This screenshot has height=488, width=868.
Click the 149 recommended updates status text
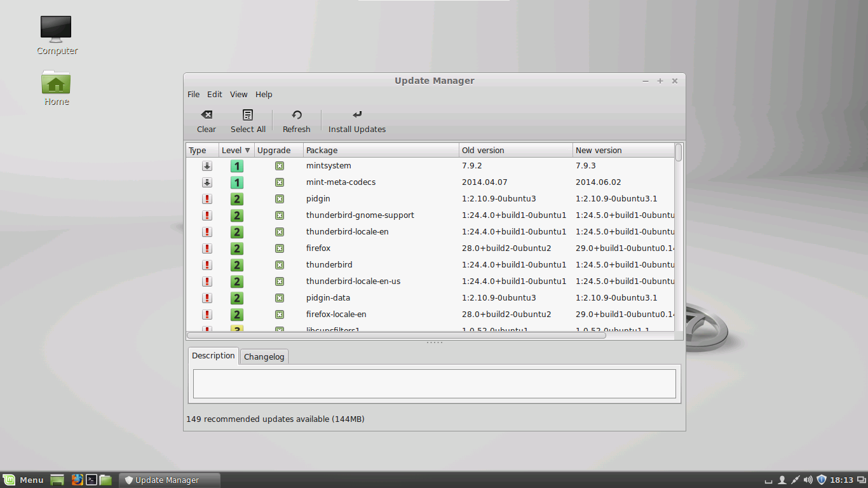coord(275,419)
